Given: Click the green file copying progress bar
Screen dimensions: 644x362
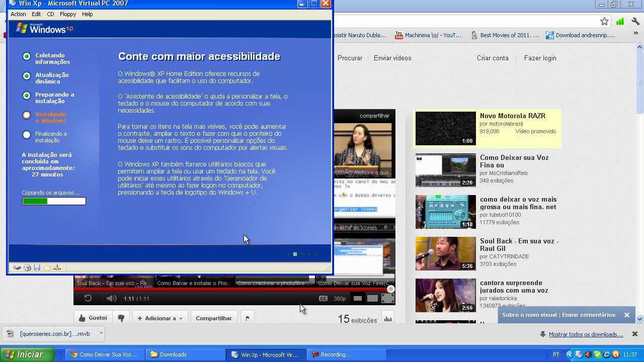Looking at the screenshot, I should coord(54,201).
